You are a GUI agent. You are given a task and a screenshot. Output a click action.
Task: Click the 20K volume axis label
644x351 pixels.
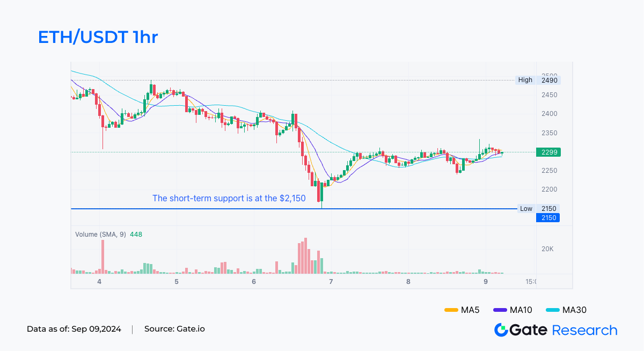[547, 249]
